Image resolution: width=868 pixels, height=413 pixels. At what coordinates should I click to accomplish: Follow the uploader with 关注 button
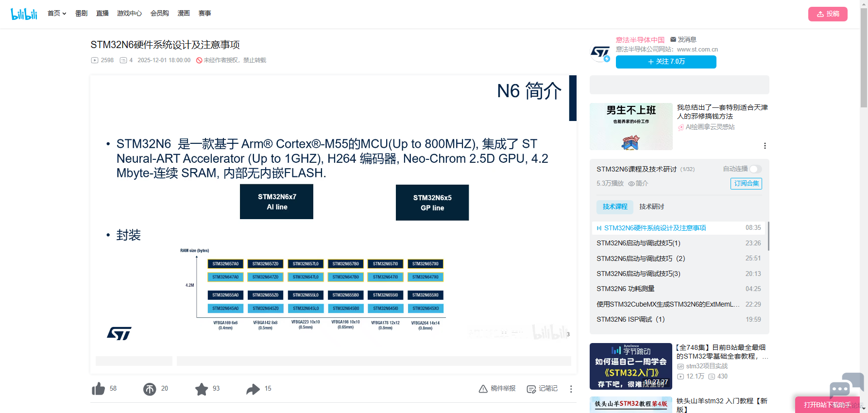[666, 62]
